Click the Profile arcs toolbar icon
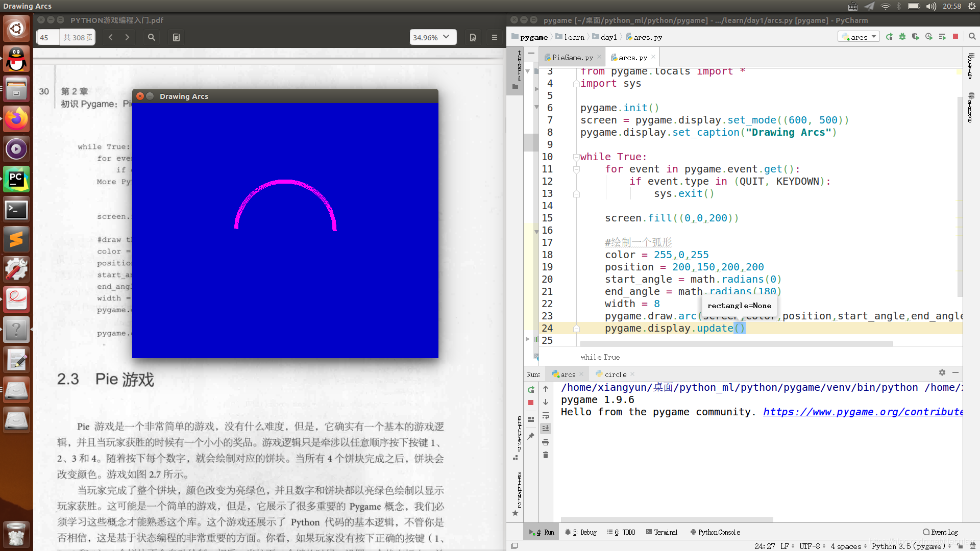980x551 pixels. point(929,37)
